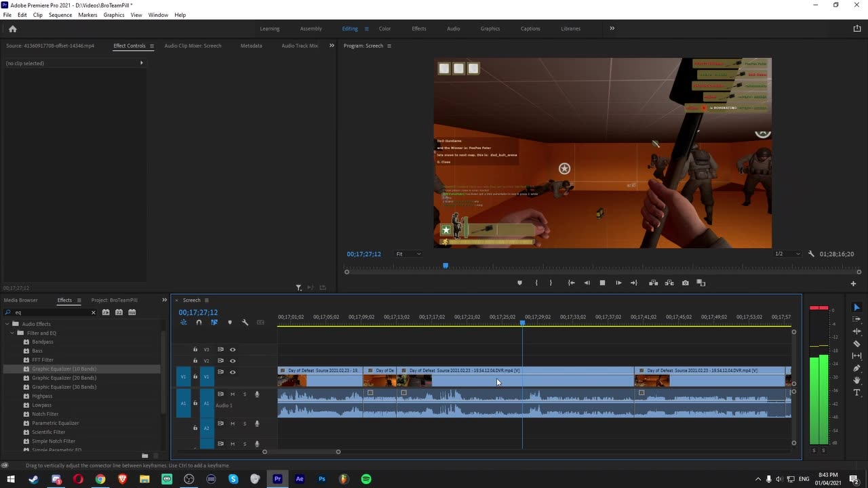
Task: Select the Pen tool
Action: coord(856,368)
